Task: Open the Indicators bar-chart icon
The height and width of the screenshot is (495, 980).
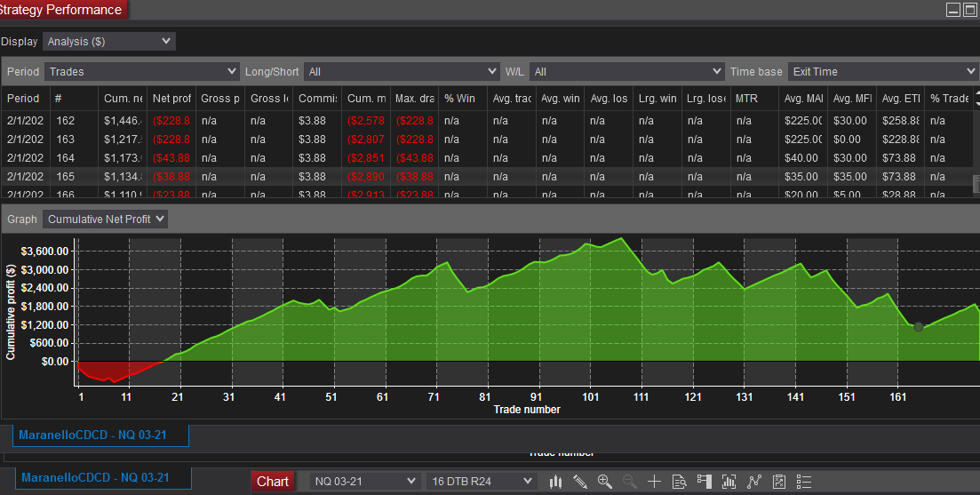Action: (729, 482)
